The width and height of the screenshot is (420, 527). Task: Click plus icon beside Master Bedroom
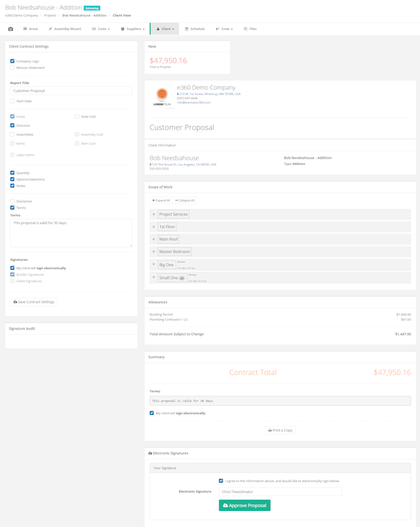(154, 252)
